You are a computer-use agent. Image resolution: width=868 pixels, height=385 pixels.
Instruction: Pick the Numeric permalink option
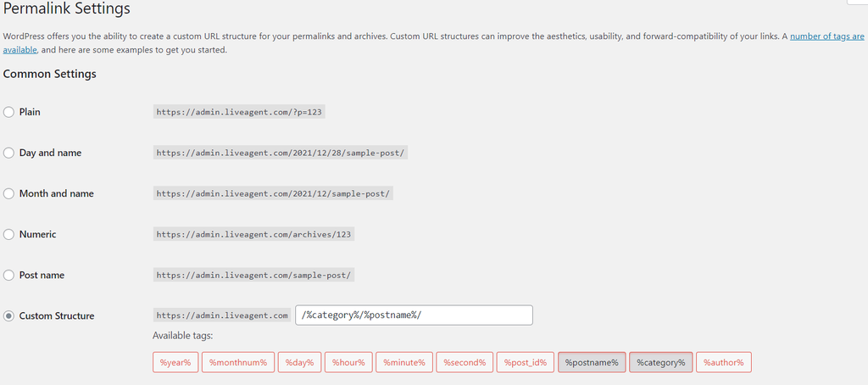(x=9, y=234)
